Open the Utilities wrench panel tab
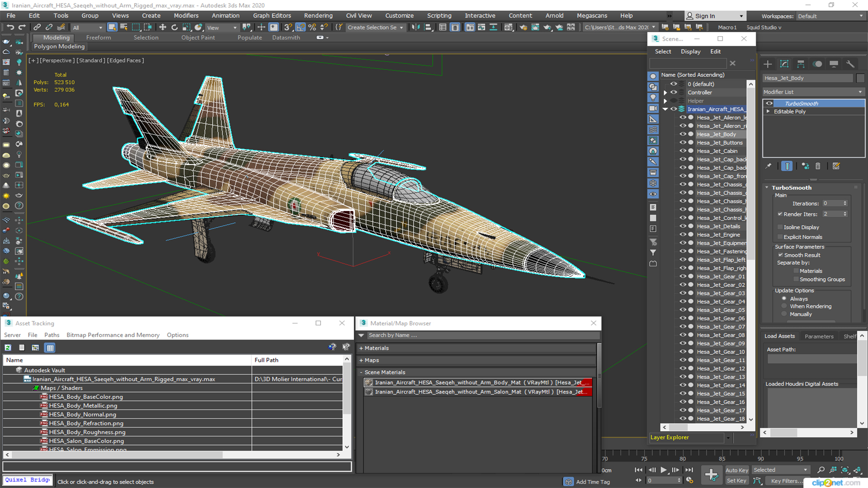The width and height of the screenshot is (868, 488). coord(850,64)
